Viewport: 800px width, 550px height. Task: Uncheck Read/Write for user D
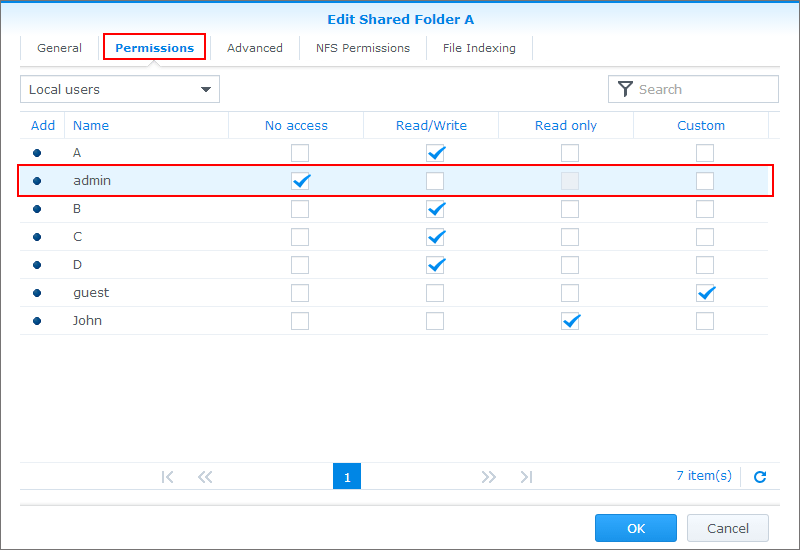(435, 265)
